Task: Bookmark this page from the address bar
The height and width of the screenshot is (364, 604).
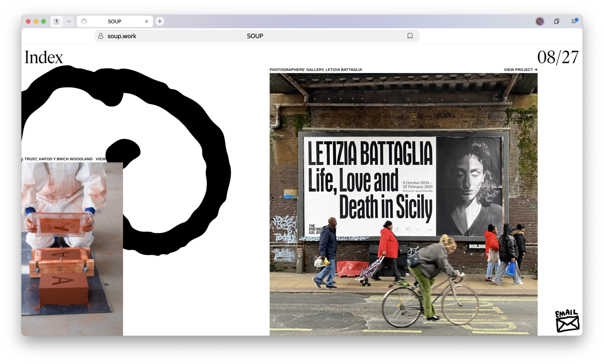Action: tap(410, 36)
